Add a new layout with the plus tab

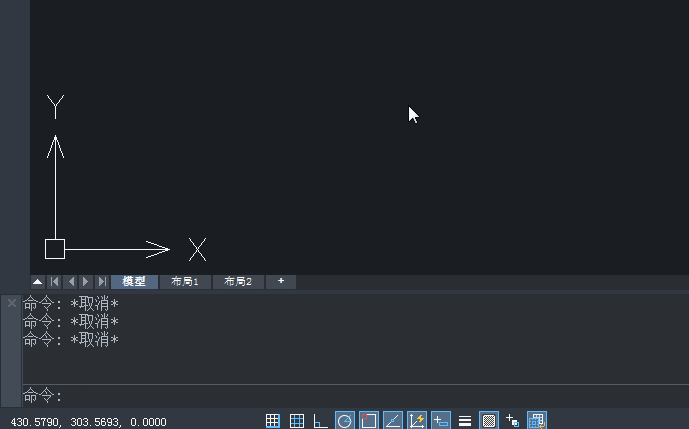[x=281, y=282]
